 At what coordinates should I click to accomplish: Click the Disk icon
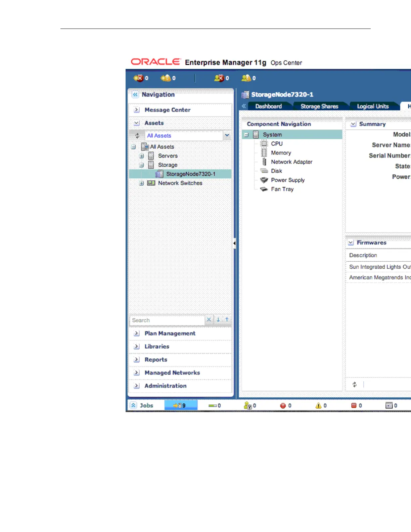point(264,171)
